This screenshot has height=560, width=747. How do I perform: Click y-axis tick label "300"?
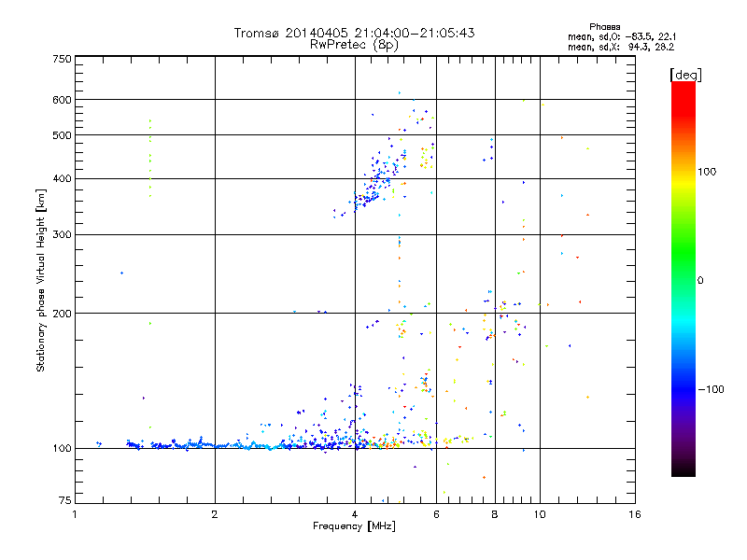(x=62, y=235)
